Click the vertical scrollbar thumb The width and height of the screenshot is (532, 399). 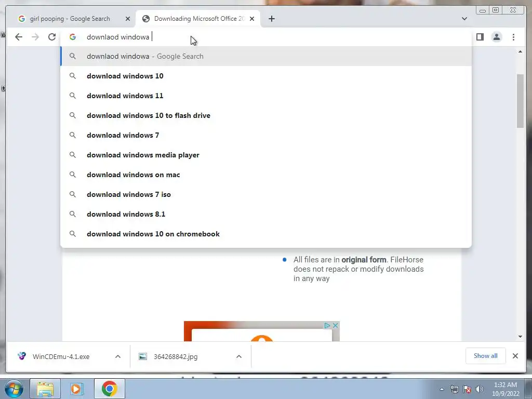520,101
